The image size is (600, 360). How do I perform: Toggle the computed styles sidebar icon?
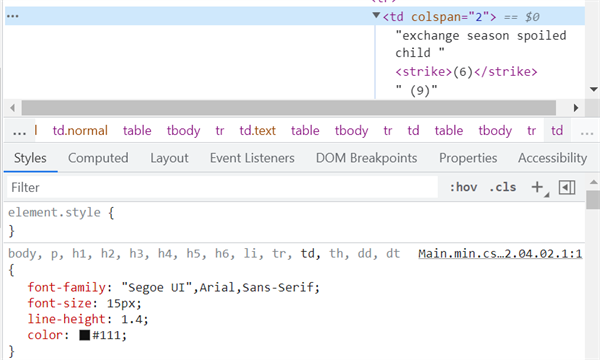click(x=567, y=187)
